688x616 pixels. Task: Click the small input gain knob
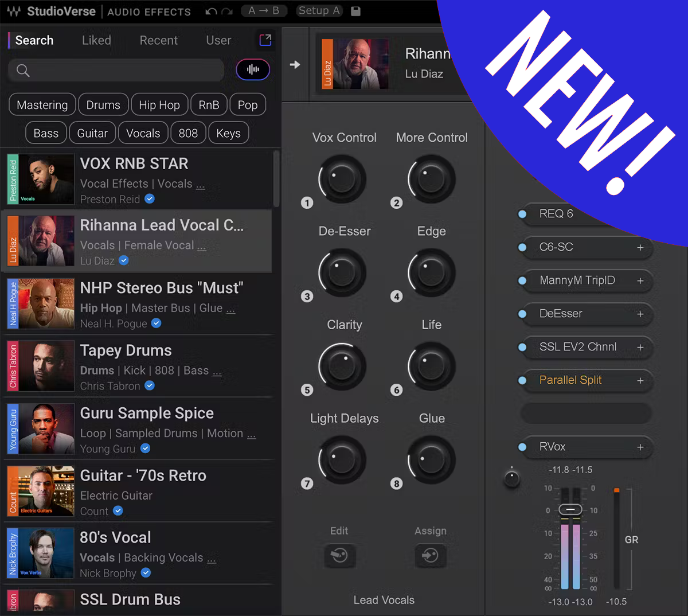[512, 478]
